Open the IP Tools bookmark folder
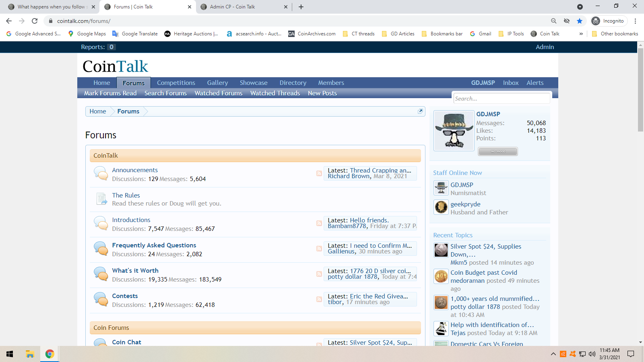This screenshot has width=644, height=362. pyautogui.click(x=511, y=34)
